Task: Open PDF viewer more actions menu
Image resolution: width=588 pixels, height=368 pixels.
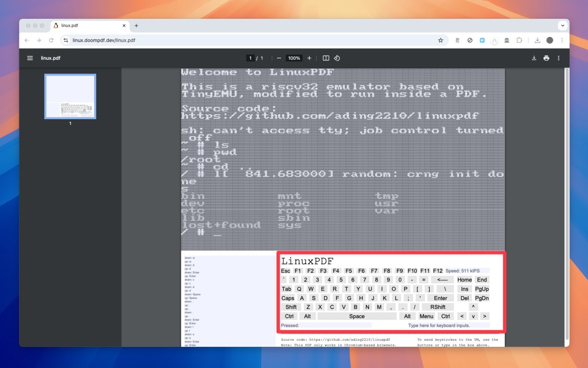Action: point(559,58)
